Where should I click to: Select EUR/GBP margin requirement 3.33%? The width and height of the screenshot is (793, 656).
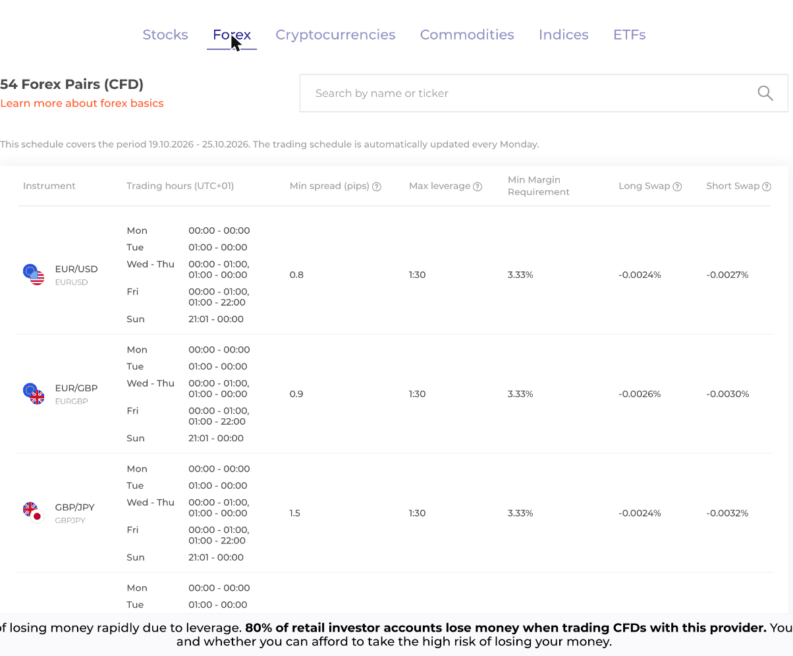[x=520, y=393]
